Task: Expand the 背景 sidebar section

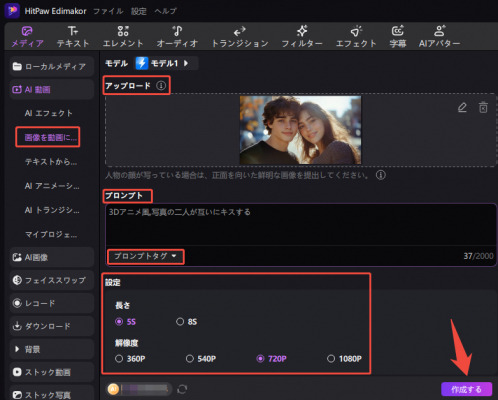Action: (x=51, y=349)
